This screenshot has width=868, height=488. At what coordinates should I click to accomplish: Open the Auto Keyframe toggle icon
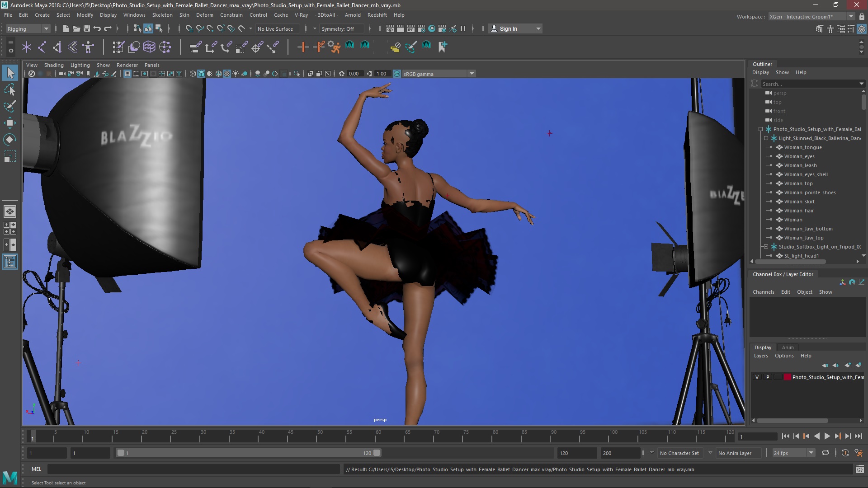tap(845, 453)
